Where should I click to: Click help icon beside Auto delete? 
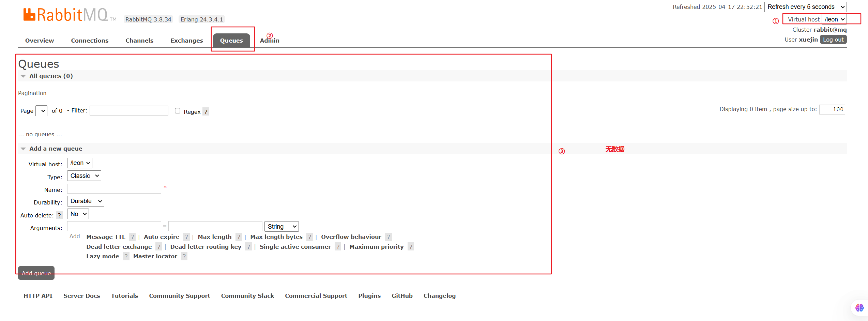(x=59, y=215)
